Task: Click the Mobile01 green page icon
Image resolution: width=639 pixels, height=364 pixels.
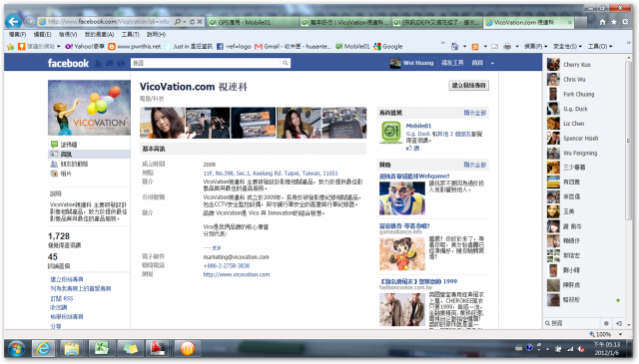Action: pos(390,133)
